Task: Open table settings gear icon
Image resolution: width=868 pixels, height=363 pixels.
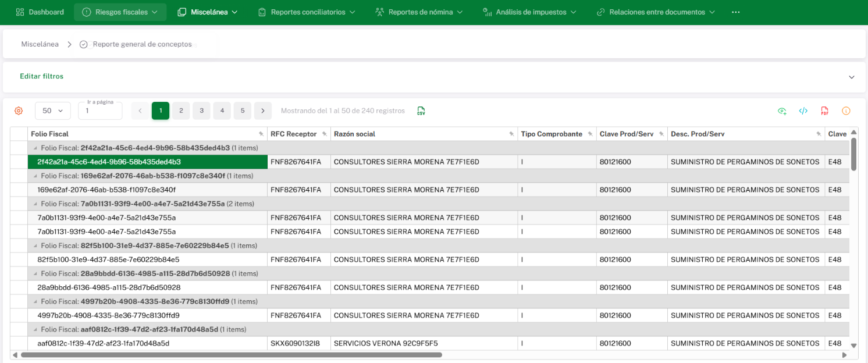Action: [x=19, y=111]
